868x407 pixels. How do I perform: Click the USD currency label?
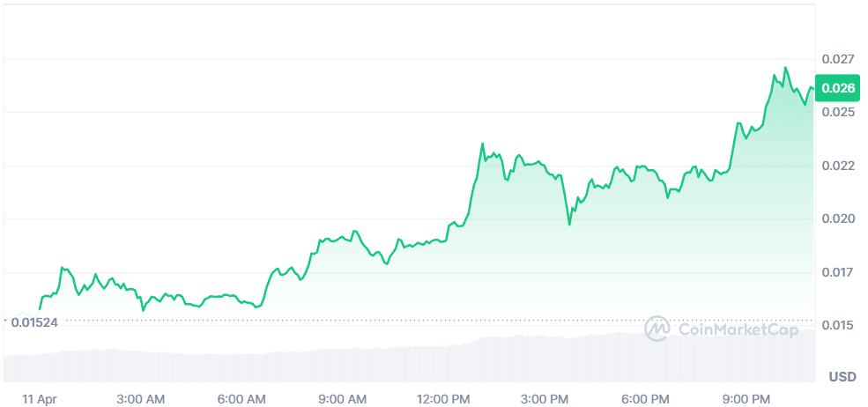[x=842, y=377]
